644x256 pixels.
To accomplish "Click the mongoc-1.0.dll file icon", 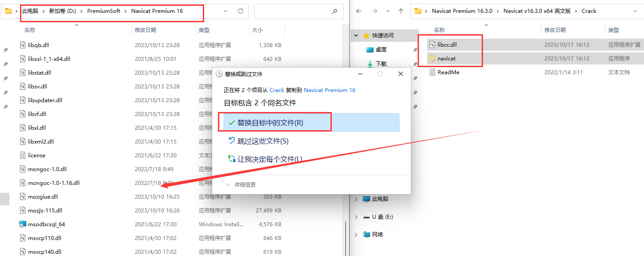I will (x=23, y=169).
